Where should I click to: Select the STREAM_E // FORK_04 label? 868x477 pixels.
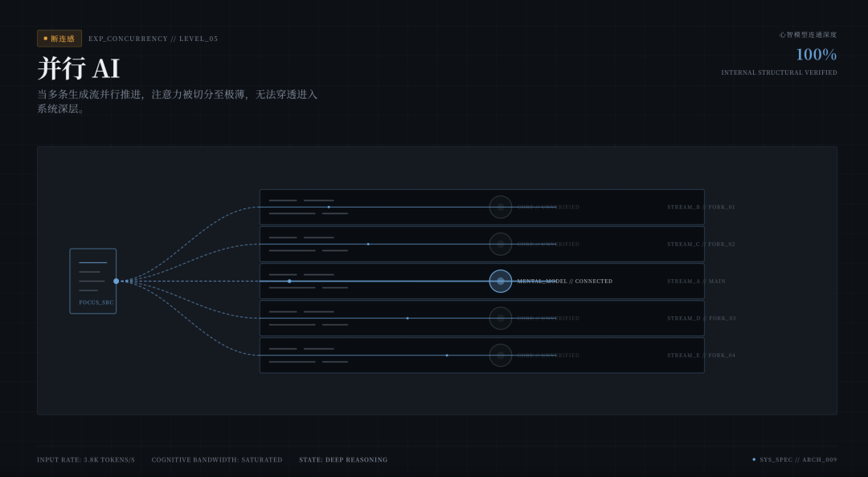coord(702,356)
